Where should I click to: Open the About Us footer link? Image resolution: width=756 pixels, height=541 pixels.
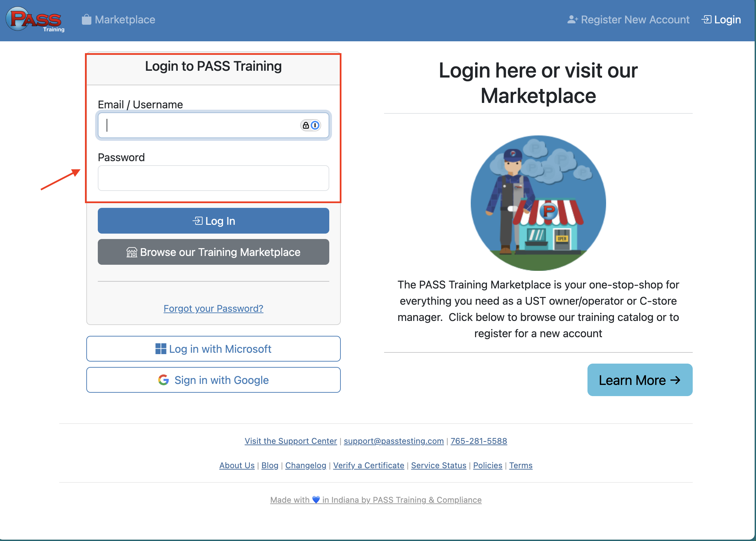237,465
